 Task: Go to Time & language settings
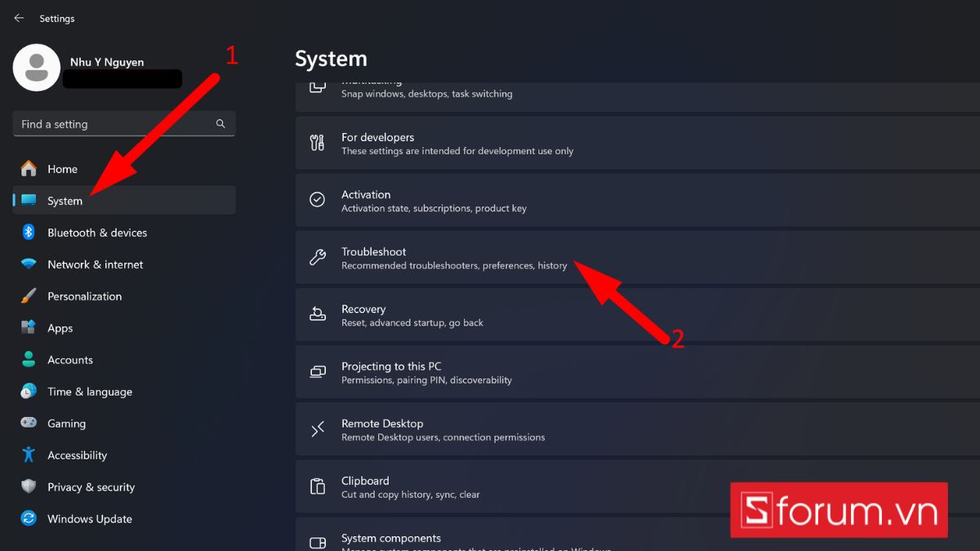point(124,392)
